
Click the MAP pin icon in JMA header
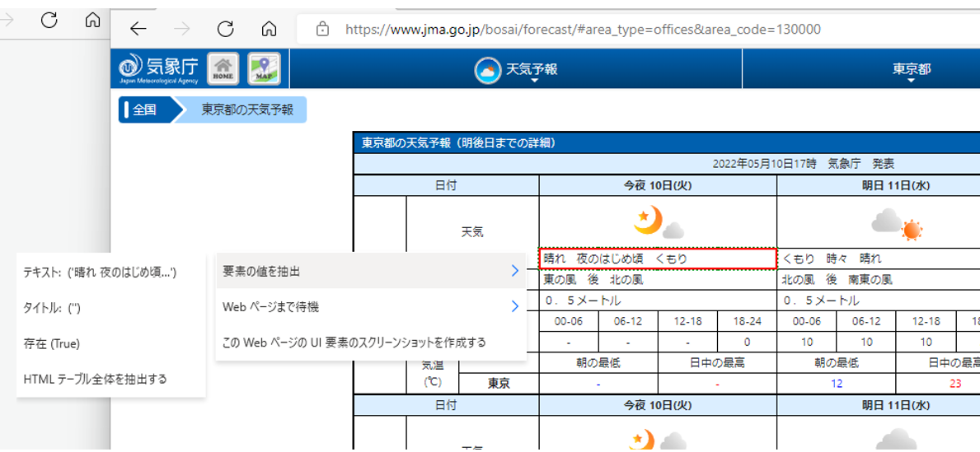(x=264, y=68)
